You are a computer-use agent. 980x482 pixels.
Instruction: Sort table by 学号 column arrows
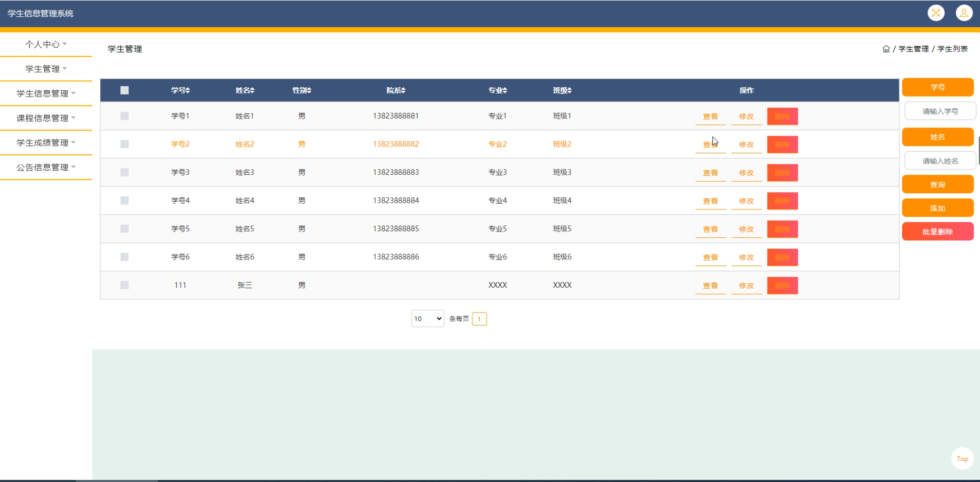click(187, 90)
